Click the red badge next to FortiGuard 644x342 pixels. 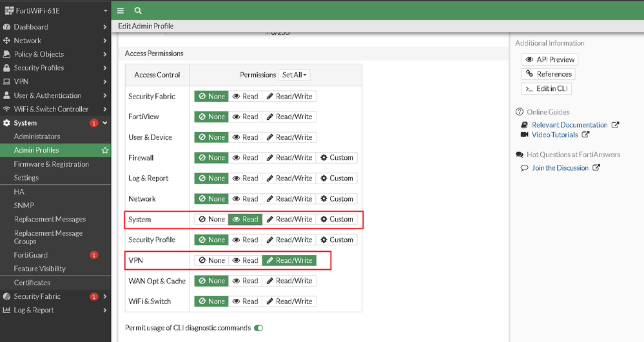94,255
